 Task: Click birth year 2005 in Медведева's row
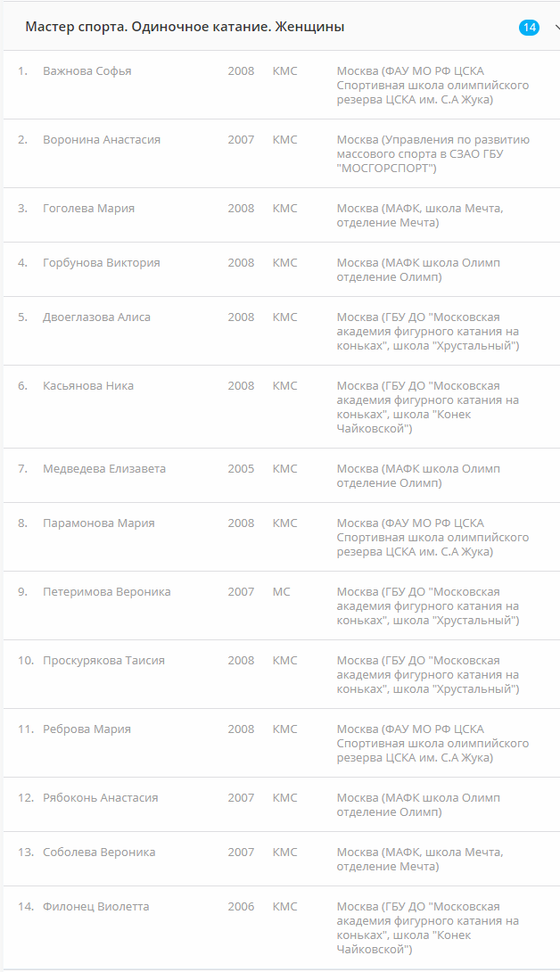pos(241,469)
